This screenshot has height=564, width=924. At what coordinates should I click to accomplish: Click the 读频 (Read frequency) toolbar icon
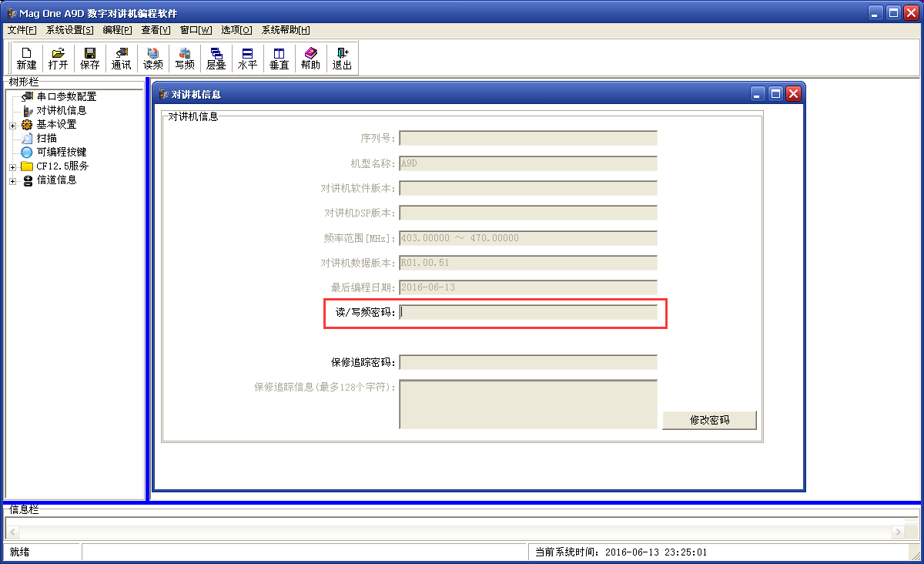(153, 52)
